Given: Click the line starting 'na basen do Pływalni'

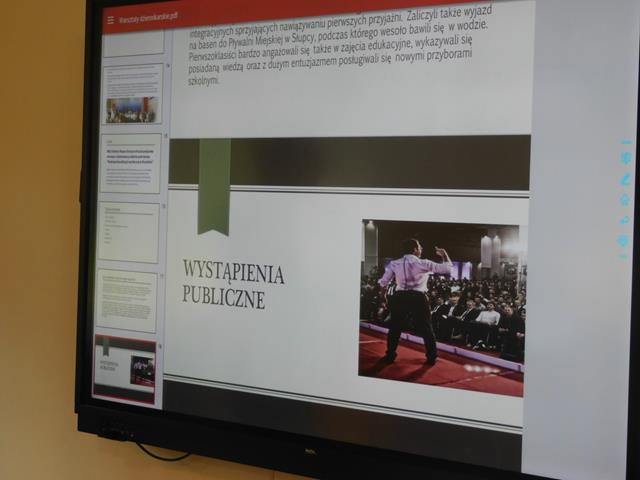Looking at the screenshot, I should point(338,34).
